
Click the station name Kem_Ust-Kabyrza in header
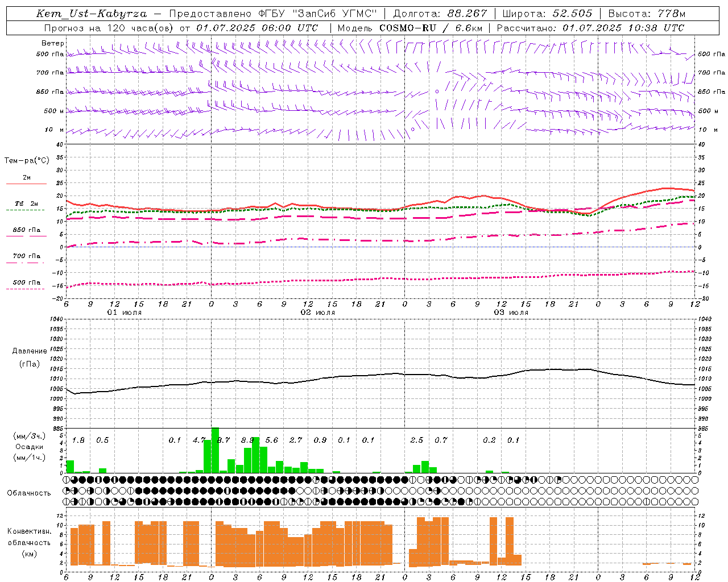pos(92,14)
